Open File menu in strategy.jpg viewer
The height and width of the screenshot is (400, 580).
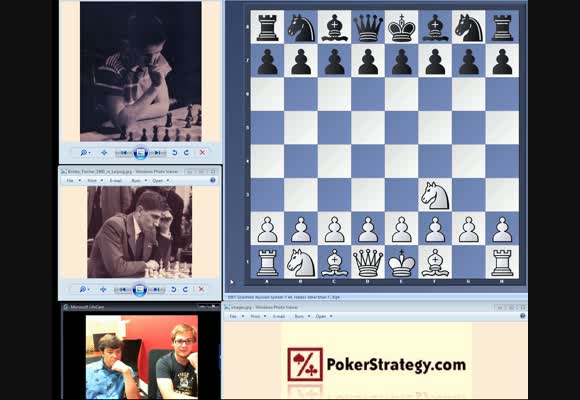(236, 316)
